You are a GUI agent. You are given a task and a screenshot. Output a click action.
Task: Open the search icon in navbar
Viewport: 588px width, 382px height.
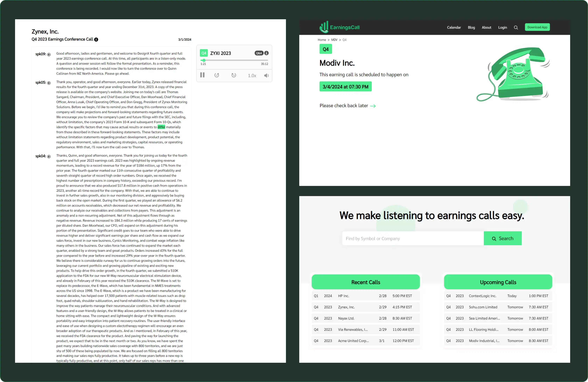coord(516,28)
